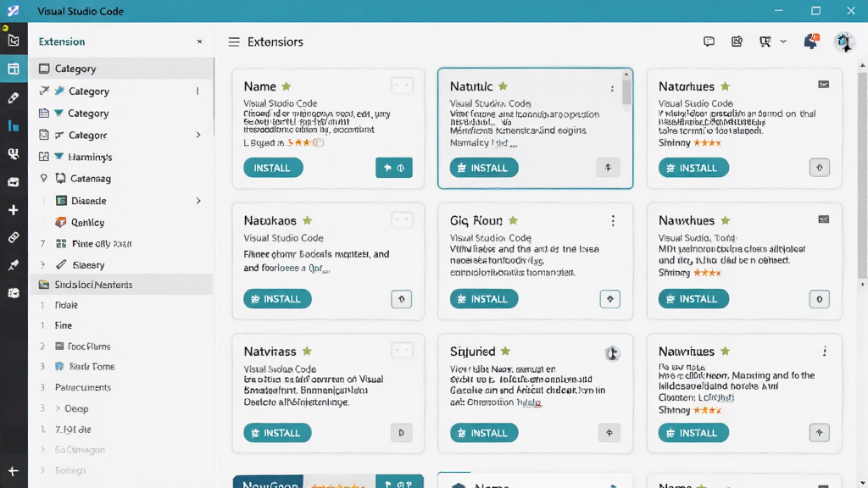Click the teal update button on Name card

[x=393, y=168]
